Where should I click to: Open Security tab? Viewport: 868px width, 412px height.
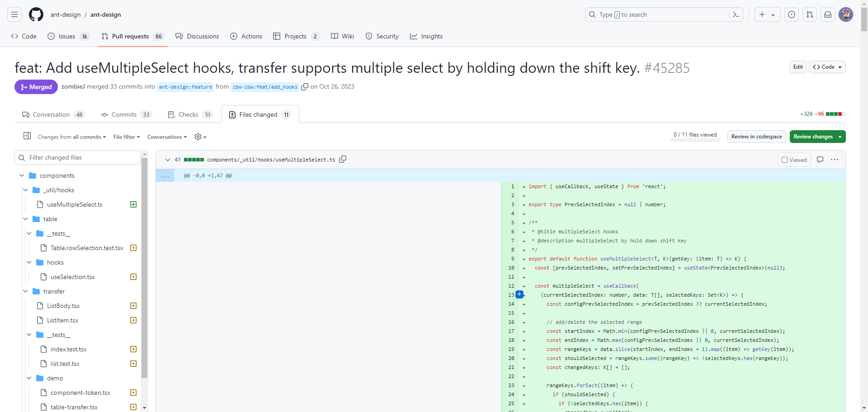click(x=382, y=36)
